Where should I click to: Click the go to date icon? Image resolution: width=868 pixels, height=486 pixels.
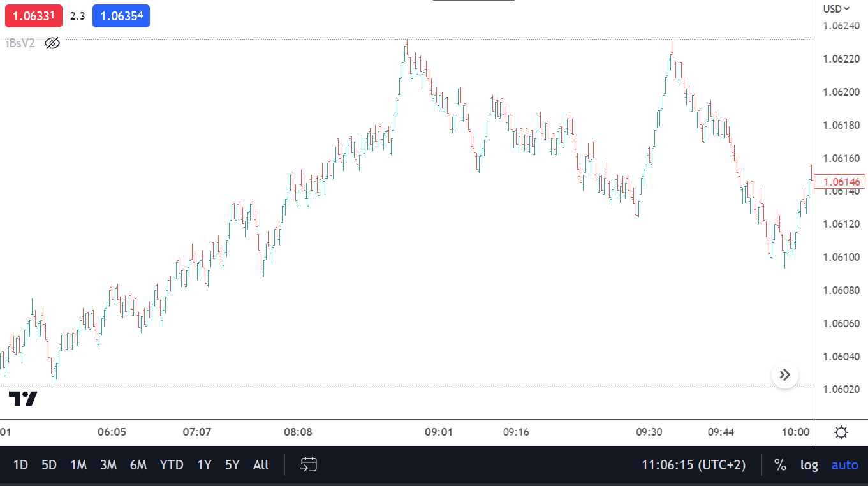click(309, 465)
